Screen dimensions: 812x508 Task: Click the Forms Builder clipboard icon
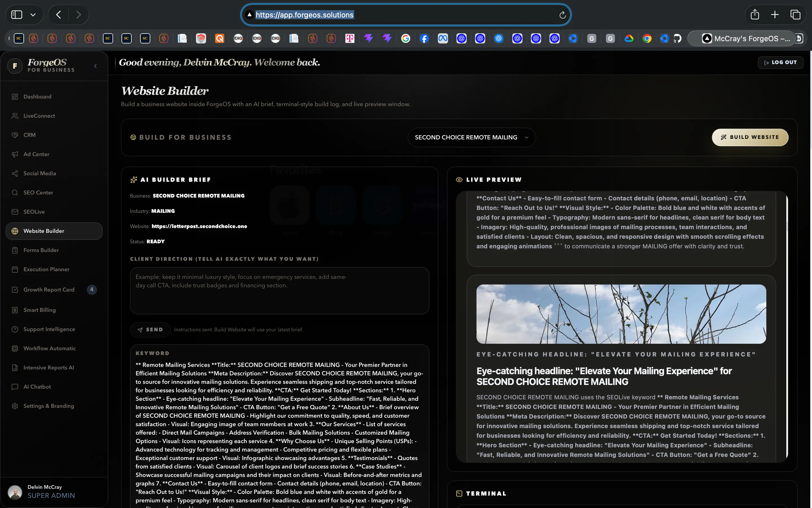coord(15,250)
